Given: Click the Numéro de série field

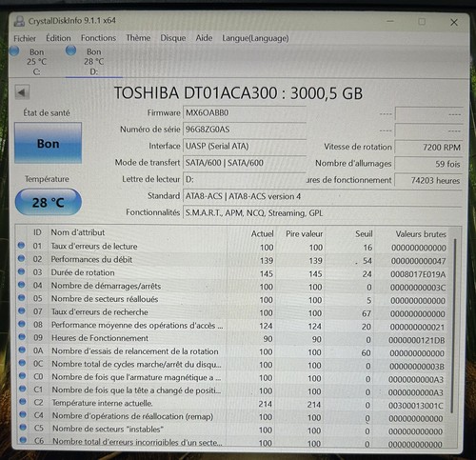Looking at the screenshot, I should 245,130.
